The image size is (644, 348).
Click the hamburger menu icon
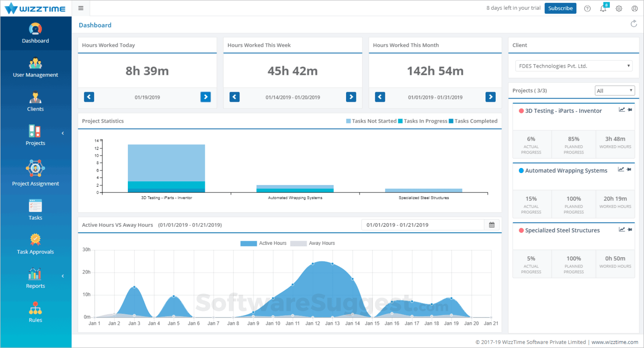(81, 8)
